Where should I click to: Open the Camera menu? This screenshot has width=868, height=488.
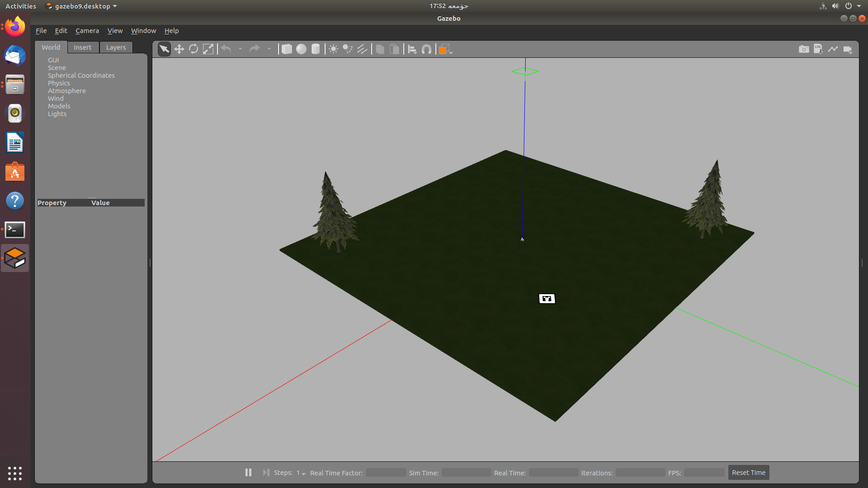point(87,30)
